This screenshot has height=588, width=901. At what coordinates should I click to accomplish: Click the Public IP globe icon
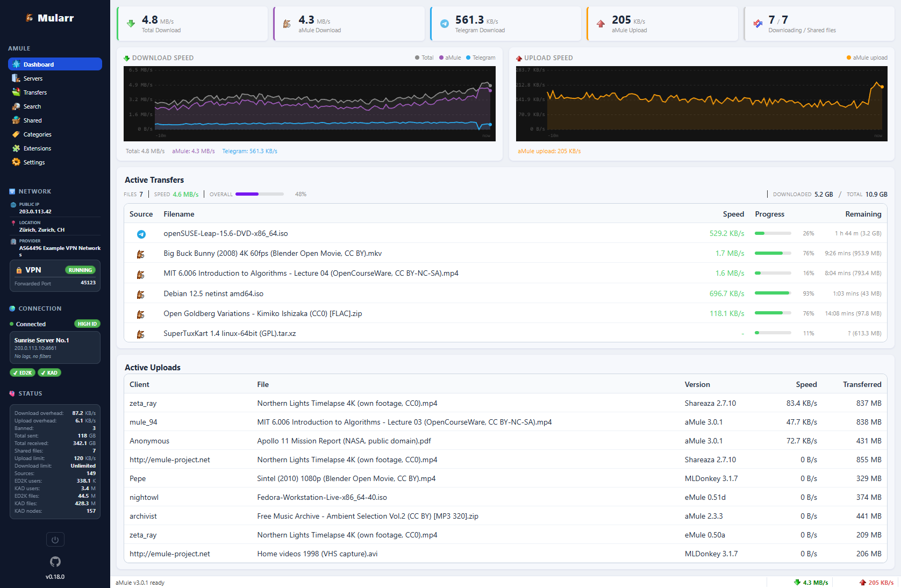coord(13,205)
